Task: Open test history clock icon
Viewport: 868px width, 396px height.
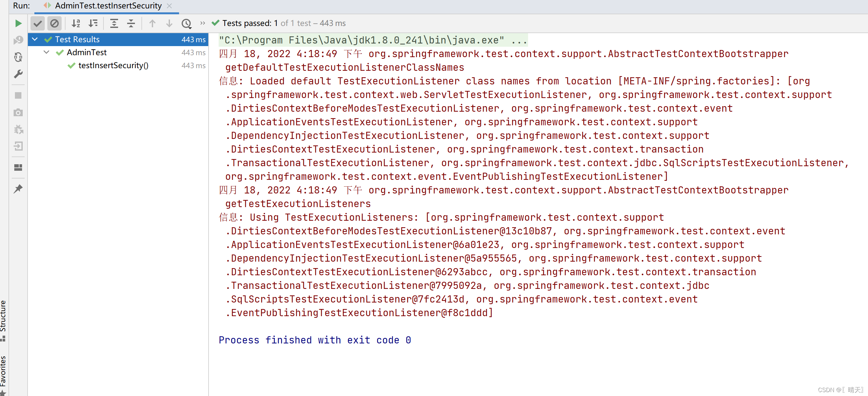Action: pos(186,23)
